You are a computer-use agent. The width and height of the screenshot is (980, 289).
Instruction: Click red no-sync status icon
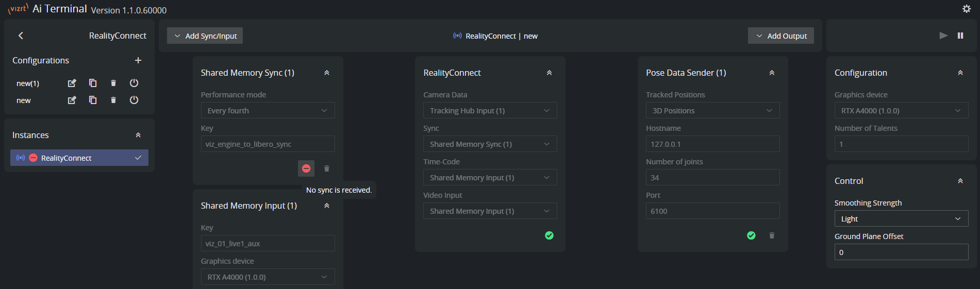pos(306,168)
